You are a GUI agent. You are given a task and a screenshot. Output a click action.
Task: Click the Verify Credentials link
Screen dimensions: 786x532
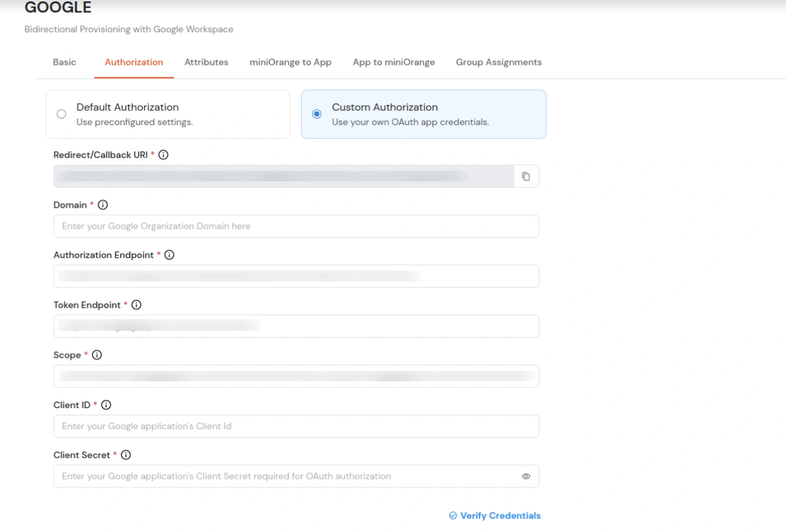tap(495, 516)
